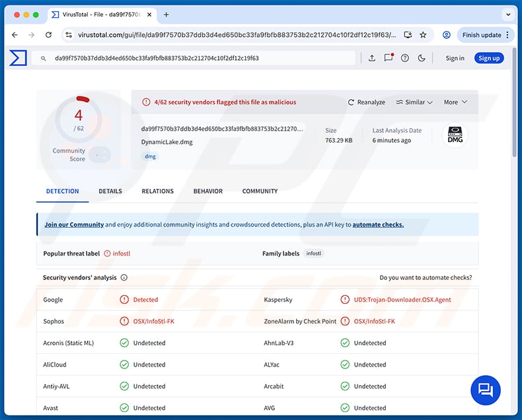The width and height of the screenshot is (522, 420).
Task: Click the 763.29 KB size value
Action: pyautogui.click(x=338, y=141)
